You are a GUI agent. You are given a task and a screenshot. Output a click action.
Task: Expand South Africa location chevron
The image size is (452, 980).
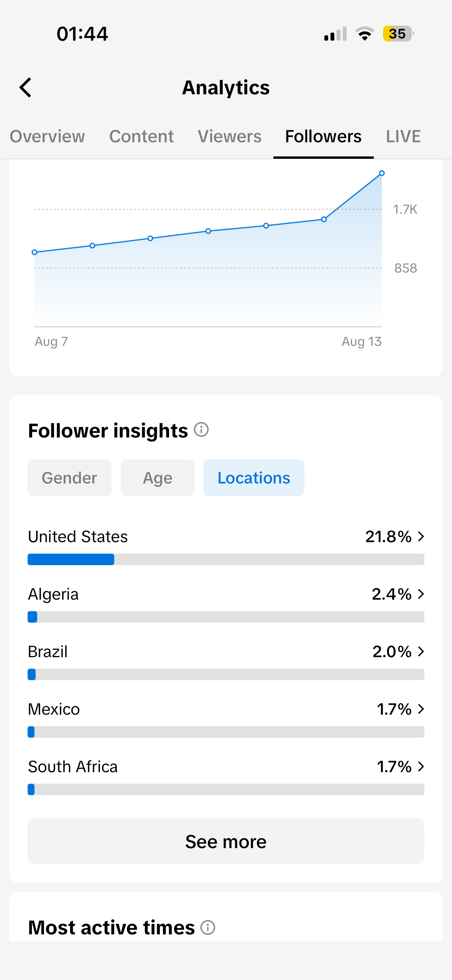click(421, 766)
